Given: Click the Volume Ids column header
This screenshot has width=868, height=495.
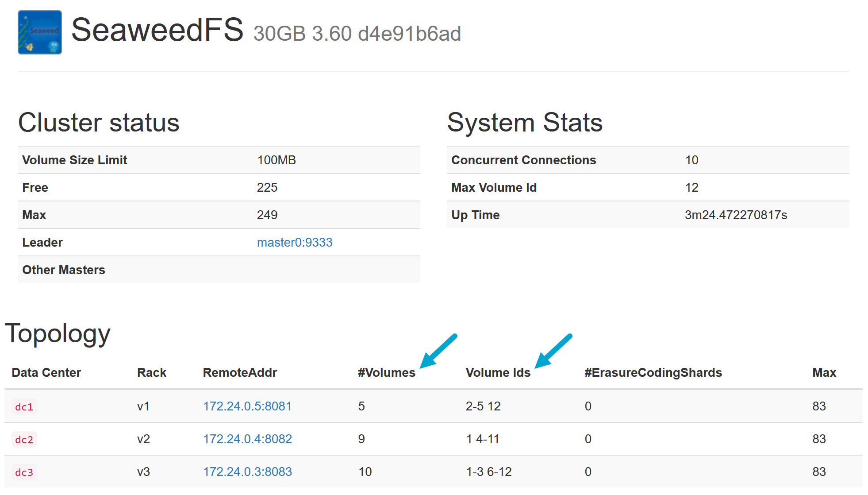Looking at the screenshot, I should [498, 372].
